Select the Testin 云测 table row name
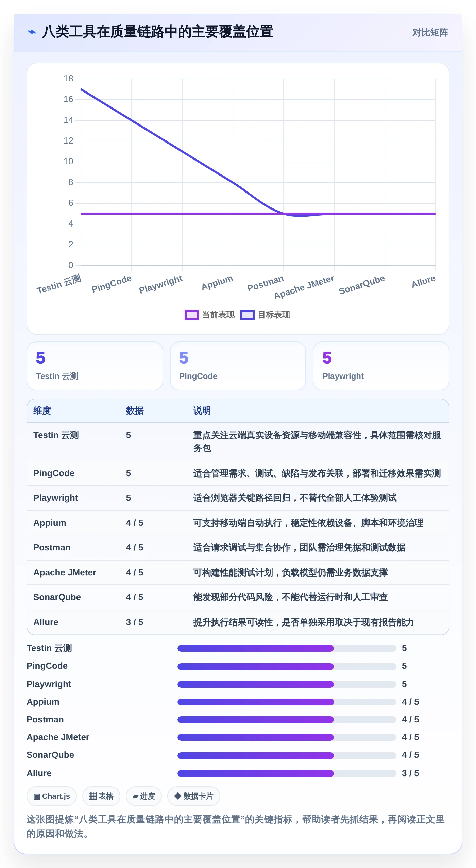Image resolution: width=476 pixels, height=868 pixels. coord(56,435)
